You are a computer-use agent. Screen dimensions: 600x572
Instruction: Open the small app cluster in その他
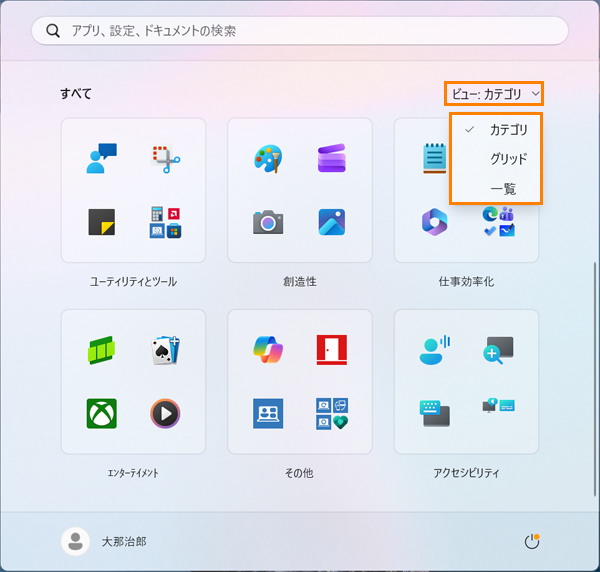click(332, 414)
